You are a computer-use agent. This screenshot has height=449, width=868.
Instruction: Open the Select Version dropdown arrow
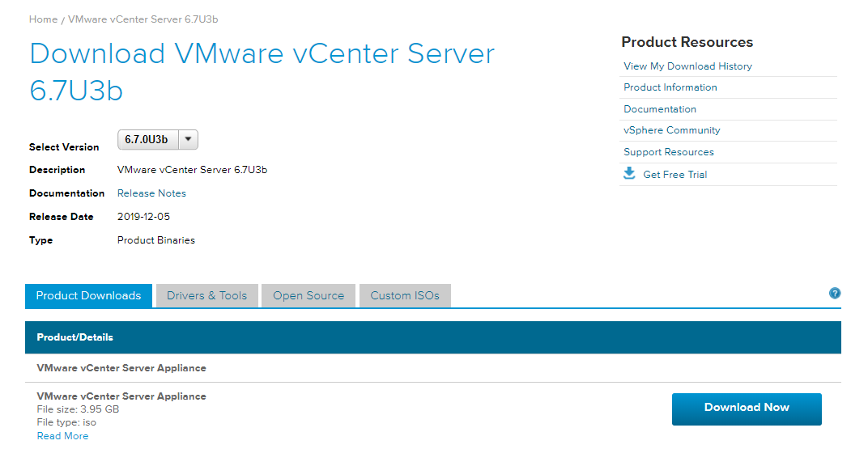point(188,139)
